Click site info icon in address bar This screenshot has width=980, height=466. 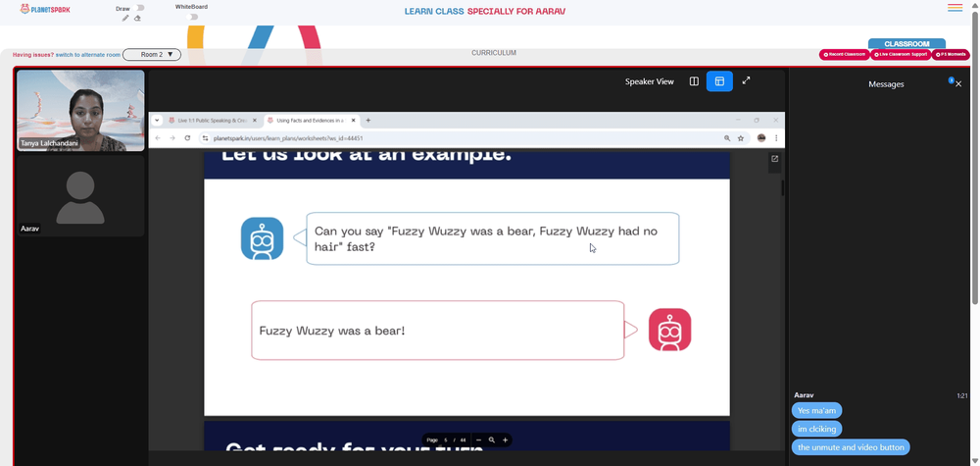pos(205,138)
